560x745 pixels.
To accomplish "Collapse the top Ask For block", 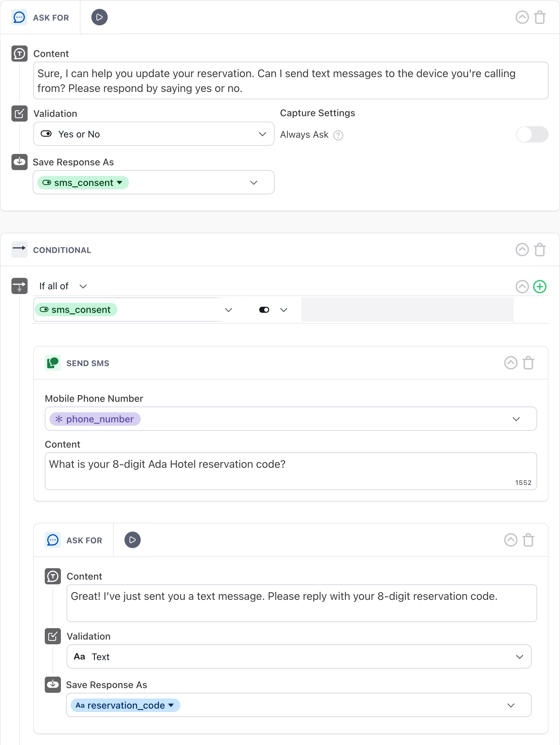I will tap(522, 18).
